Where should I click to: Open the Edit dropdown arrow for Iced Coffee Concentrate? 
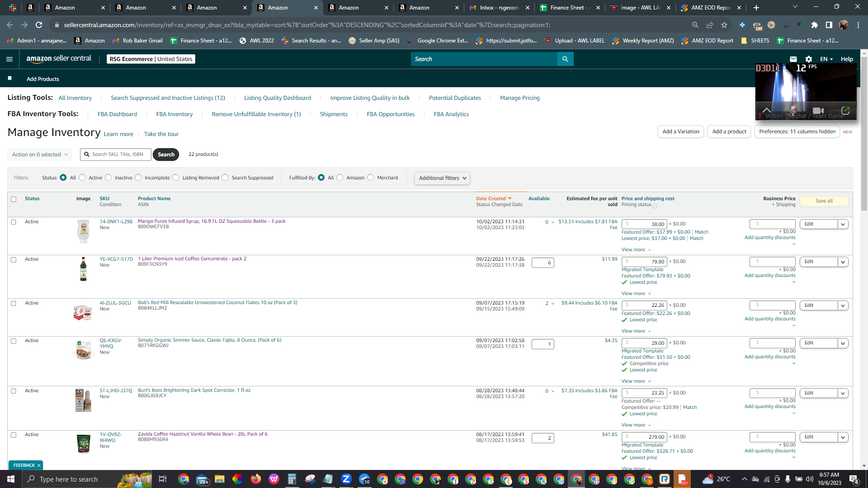[x=843, y=262]
